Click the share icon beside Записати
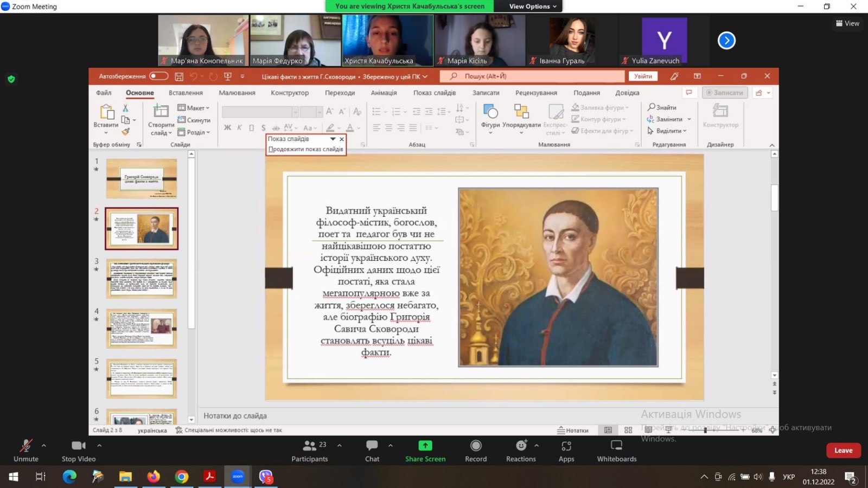This screenshot has width=868, height=488. coord(759,93)
